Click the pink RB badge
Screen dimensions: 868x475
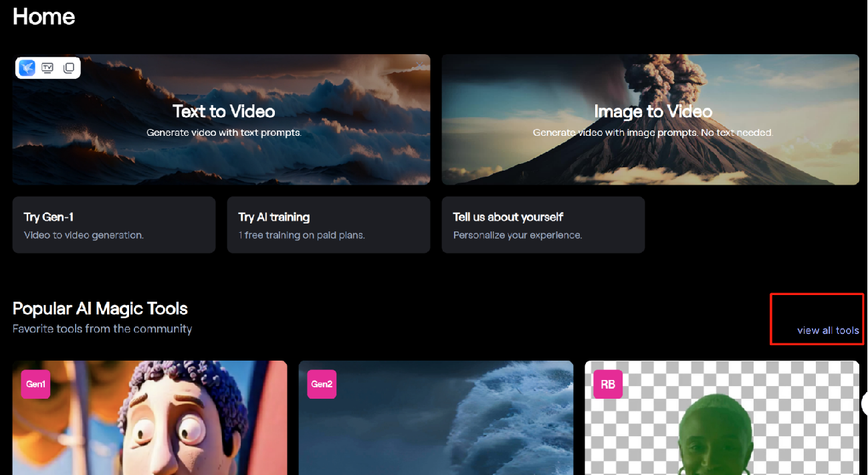(608, 384)
